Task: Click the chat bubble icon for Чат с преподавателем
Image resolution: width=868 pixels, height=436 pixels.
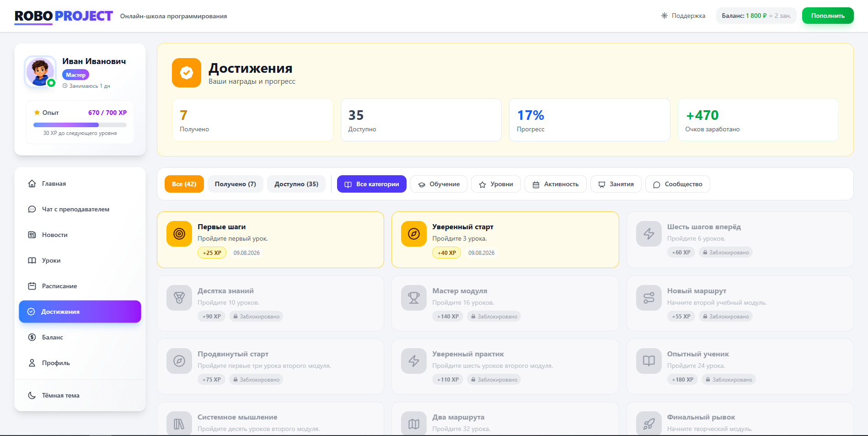Action: (32, 209)
